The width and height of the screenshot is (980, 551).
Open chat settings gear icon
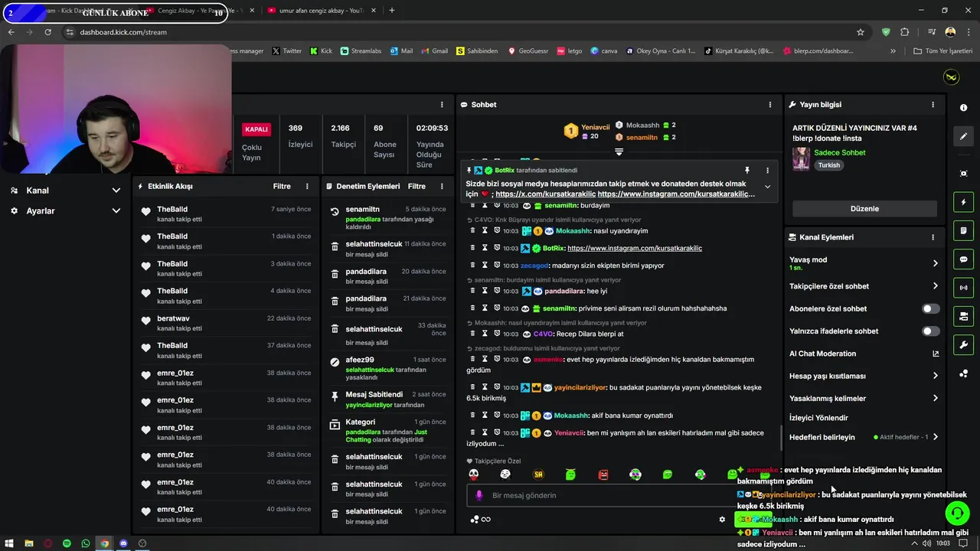point(722,519)
